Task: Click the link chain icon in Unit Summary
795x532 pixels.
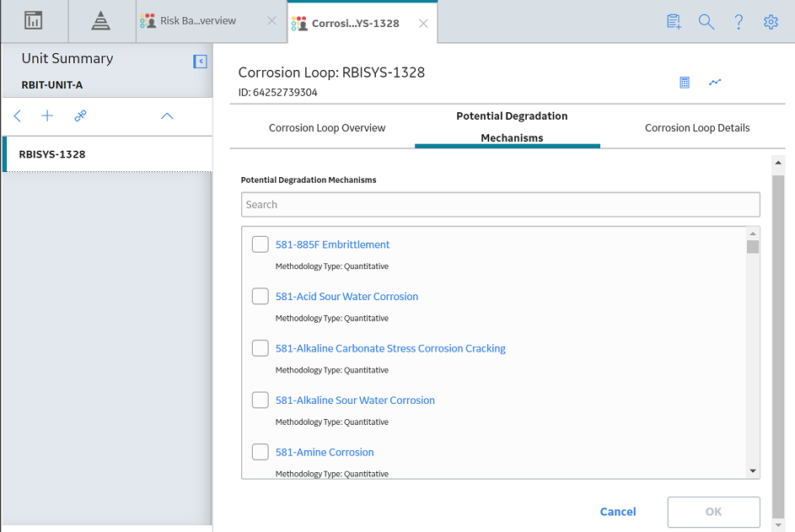Action: pos(80,116)
